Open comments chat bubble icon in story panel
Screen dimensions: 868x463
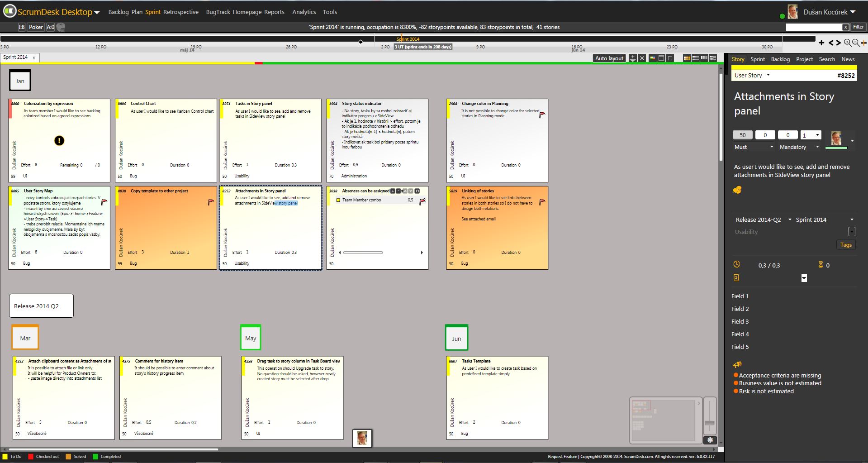coord(737,190)
